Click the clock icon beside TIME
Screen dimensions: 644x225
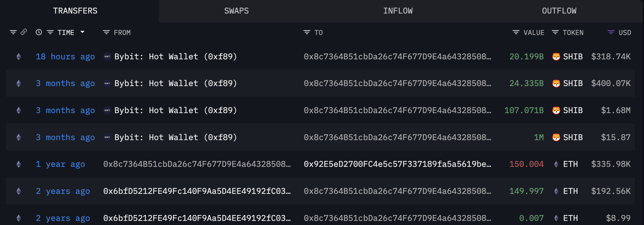[x=39, y=32]
